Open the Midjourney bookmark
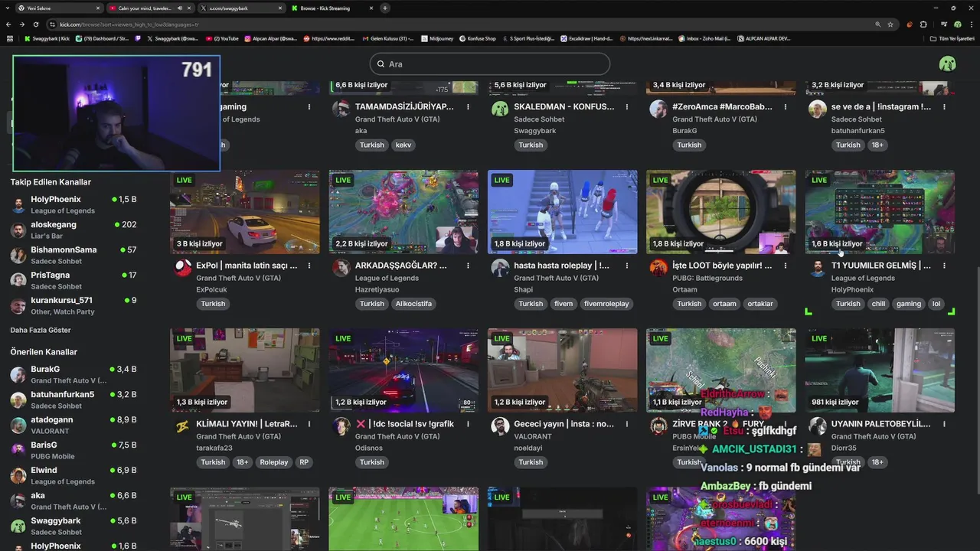Screen dimensions: 980x551 coord(436,38)
